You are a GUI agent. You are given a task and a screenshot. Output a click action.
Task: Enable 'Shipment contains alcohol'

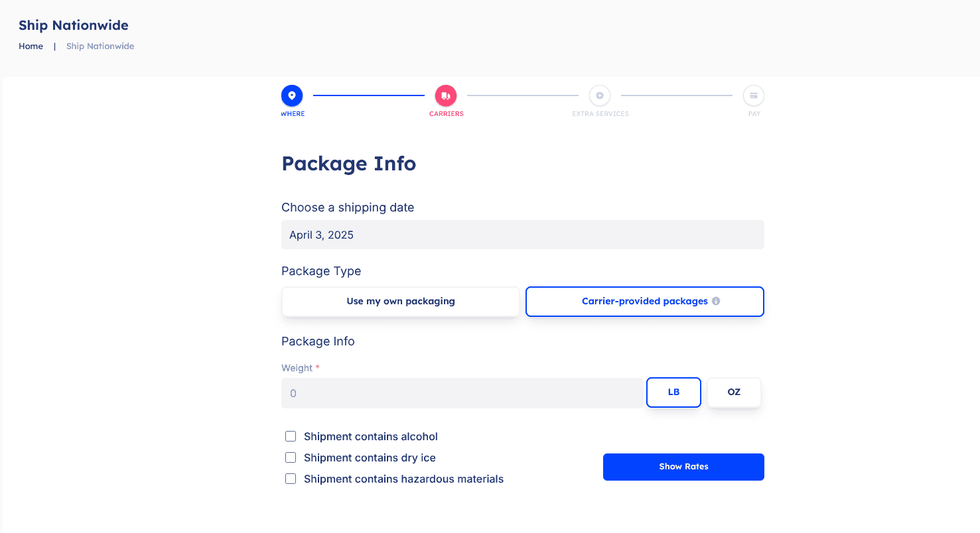tap(291, 436)
